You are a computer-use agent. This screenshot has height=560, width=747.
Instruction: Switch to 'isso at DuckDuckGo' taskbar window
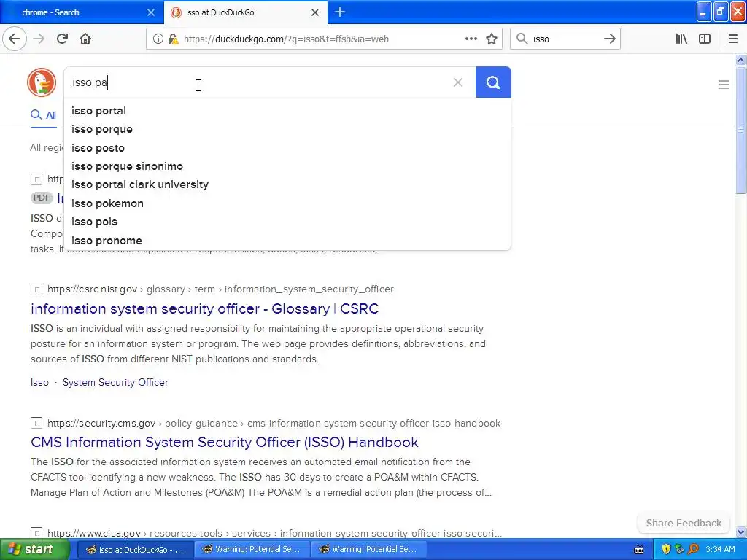(135, 549)
